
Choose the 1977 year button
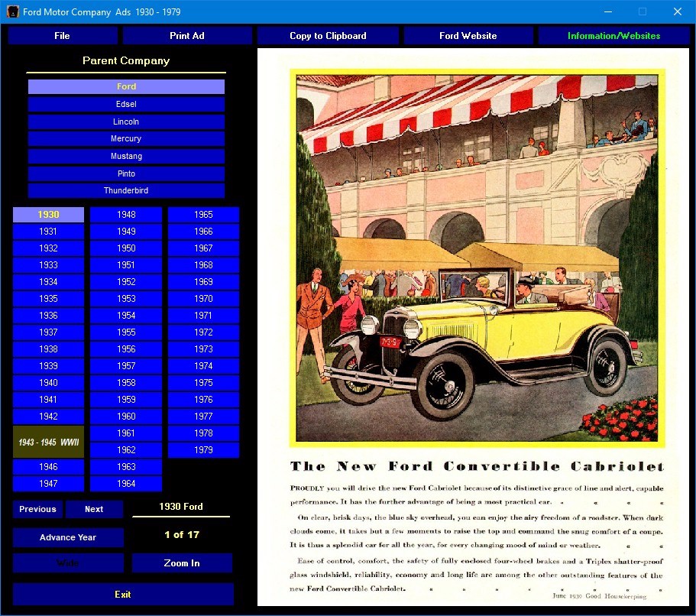coord(203,417)
